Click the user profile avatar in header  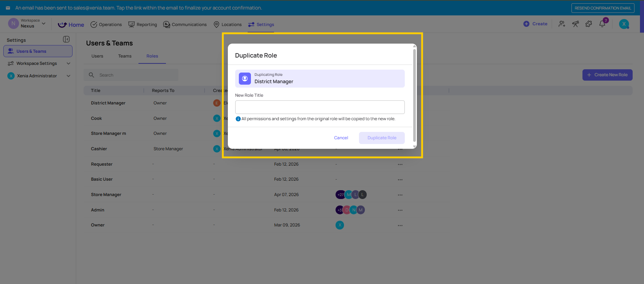point(624,24)
